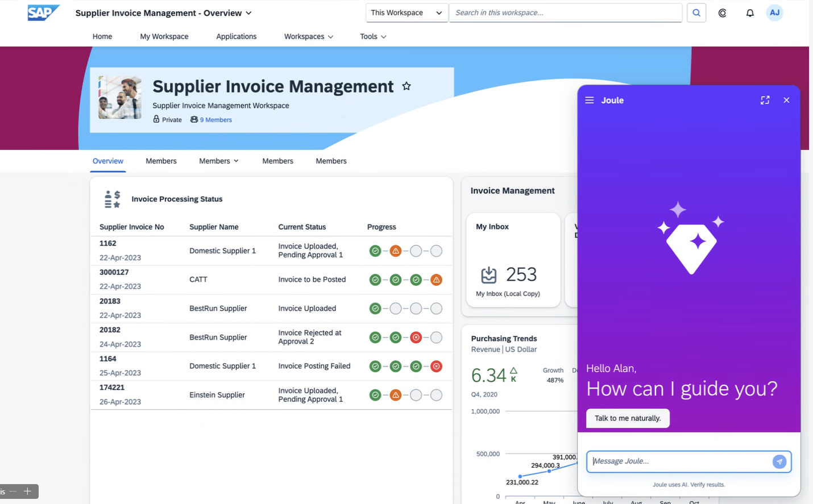Open invoice number 20183
813x504 pixels.
pos(110,301)
